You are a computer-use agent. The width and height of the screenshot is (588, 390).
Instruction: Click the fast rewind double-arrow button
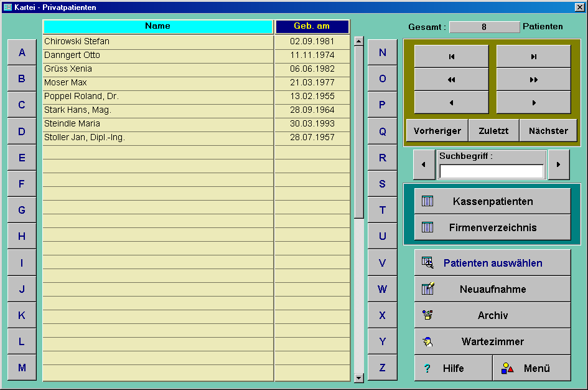coord(451,80)
